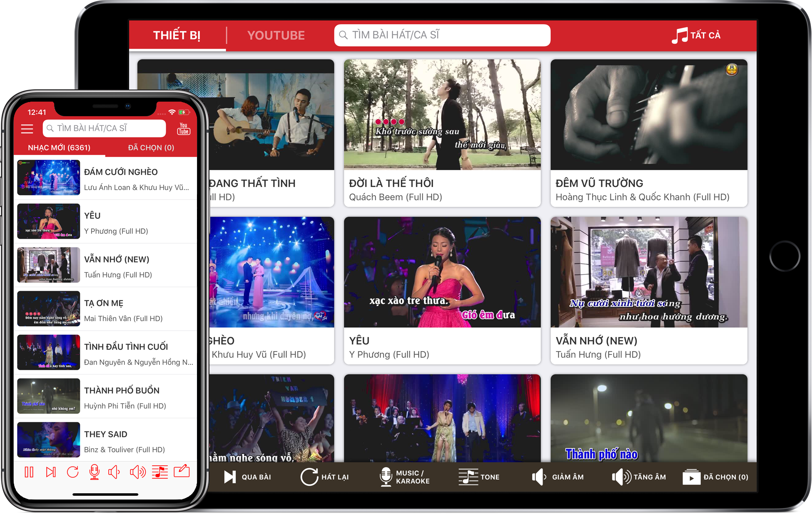Tap the volume-down speaker icon on the phone

(x=114, y=472)
